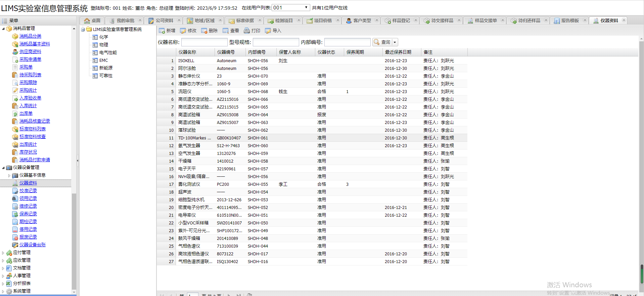Screen dimensions: 644x296
Task: Select EMC category in the tree
Action: pos(103,60)
